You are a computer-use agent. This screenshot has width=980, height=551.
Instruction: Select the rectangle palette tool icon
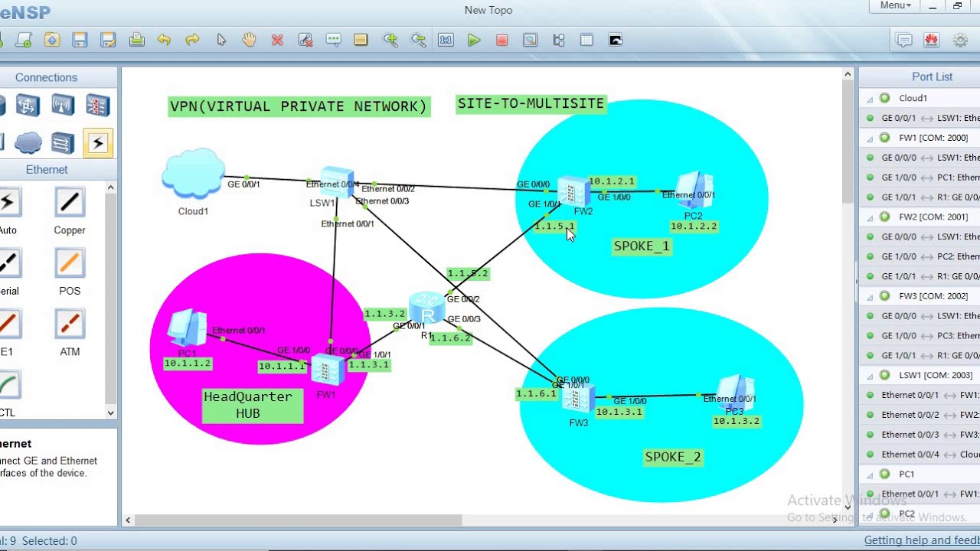tap(361, 40)
